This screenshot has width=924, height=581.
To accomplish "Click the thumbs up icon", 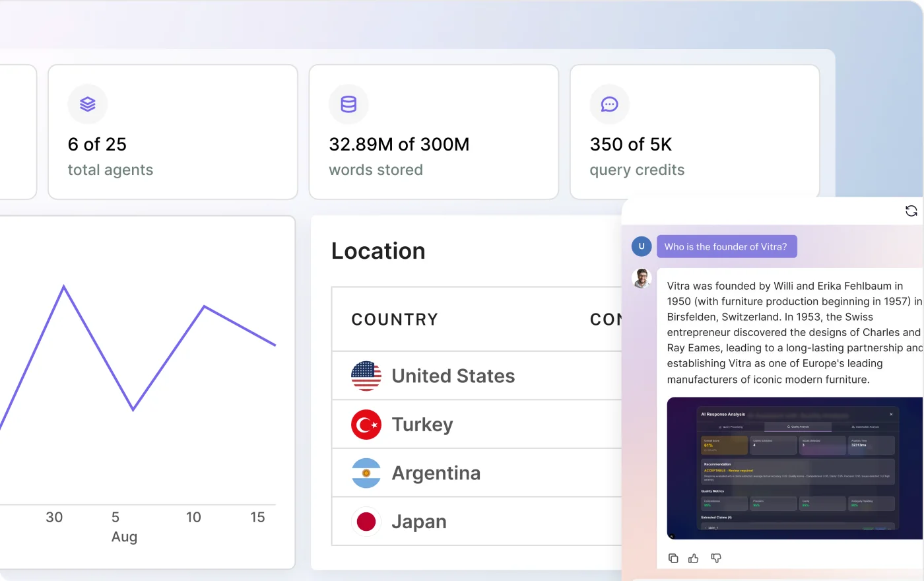I will pyautogui.click(x=694, y=559).
